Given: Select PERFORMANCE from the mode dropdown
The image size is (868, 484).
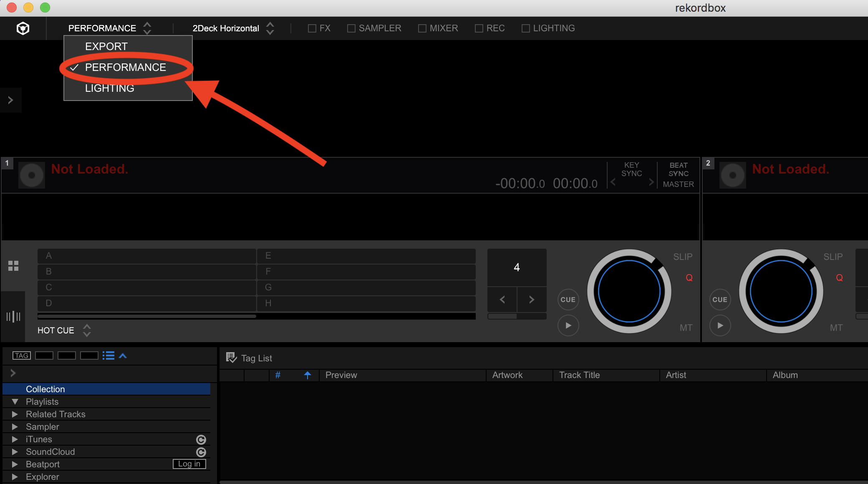Looking at the screenshot, I should coord(125,67).
